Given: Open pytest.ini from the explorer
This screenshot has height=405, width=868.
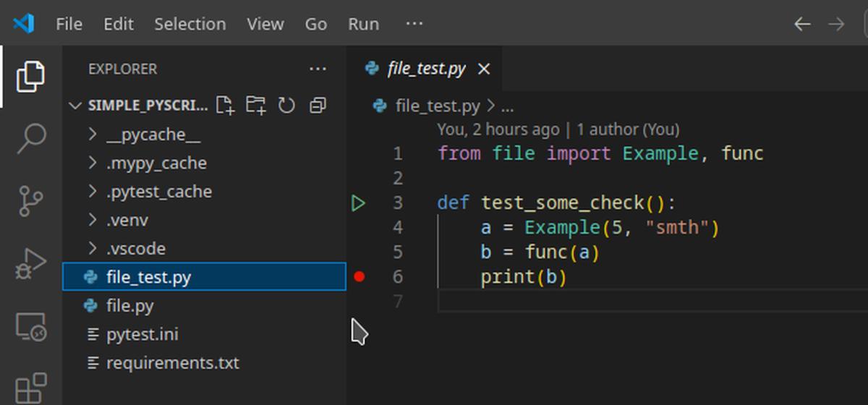Looking at the screenshot, I should tap(205, 334).
